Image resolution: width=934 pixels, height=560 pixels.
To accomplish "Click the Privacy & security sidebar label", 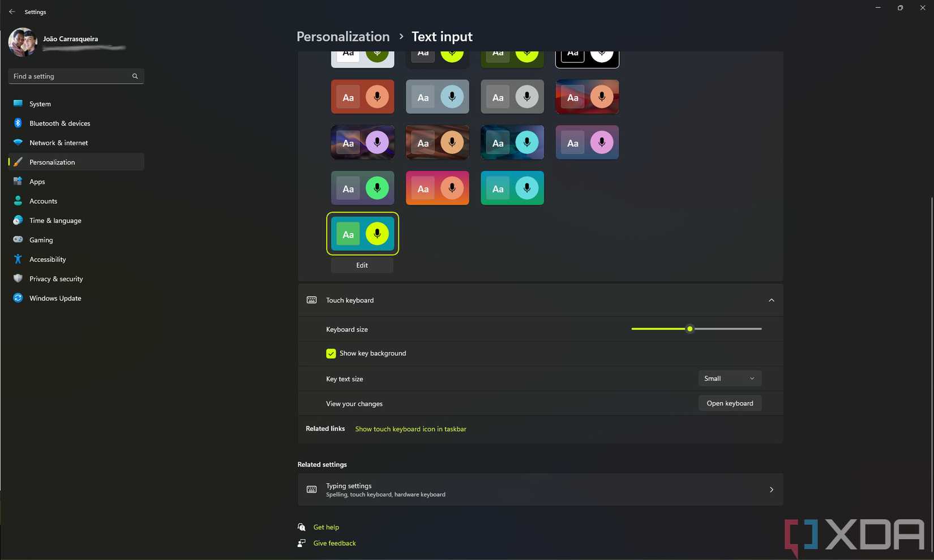I will (56, 279).
